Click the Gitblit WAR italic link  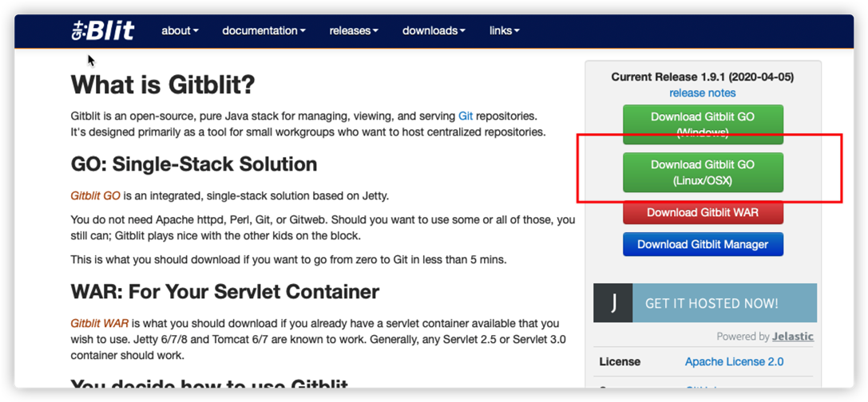coord(100,324)
